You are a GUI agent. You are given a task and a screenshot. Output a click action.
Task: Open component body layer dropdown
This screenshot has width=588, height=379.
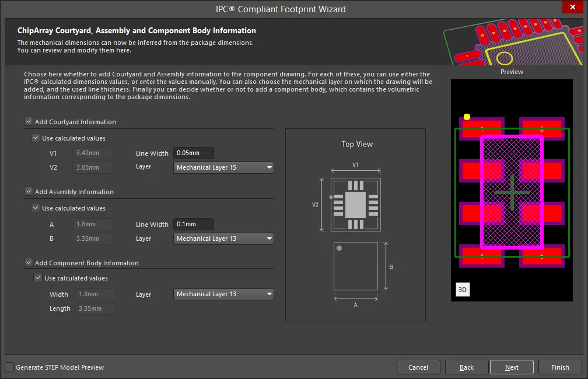223,294
